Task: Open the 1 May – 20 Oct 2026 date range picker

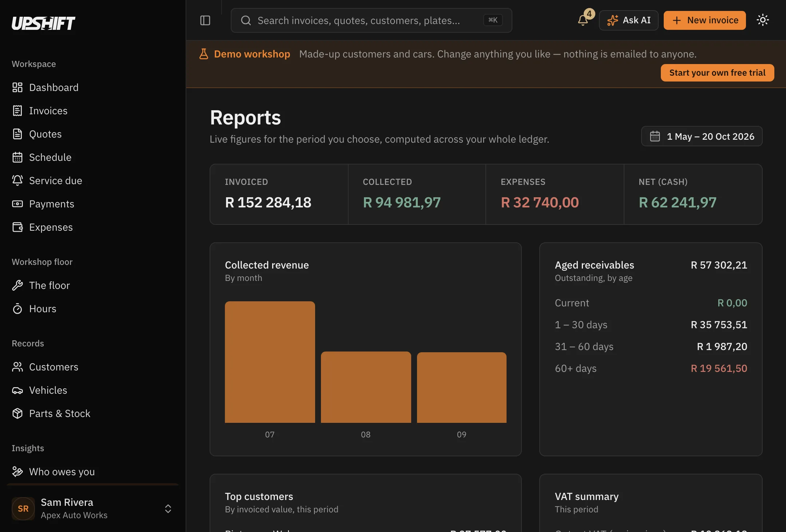Action: [702, 136]
